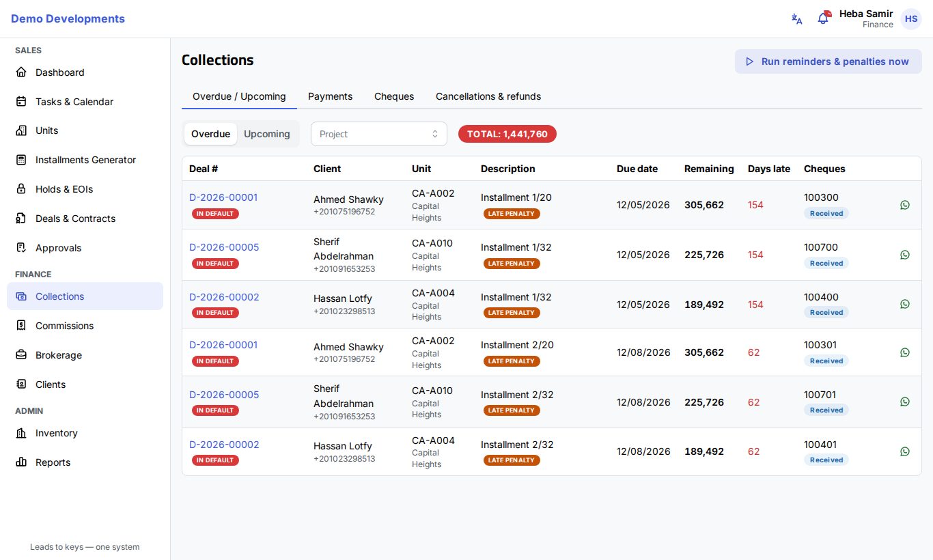This screenshot has width=933, height=560.
Task: Open the Cancellations & refunds tab
Action: click(488, 96)
